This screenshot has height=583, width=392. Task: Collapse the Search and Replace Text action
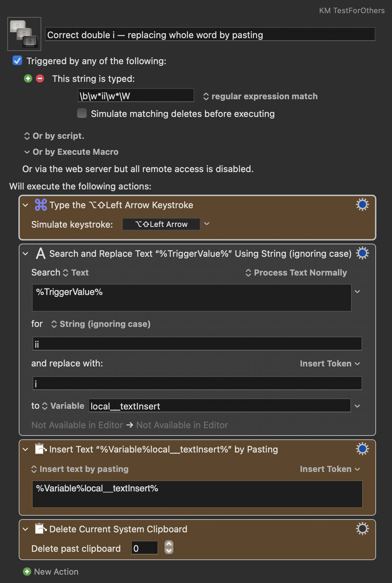point(25,254)
